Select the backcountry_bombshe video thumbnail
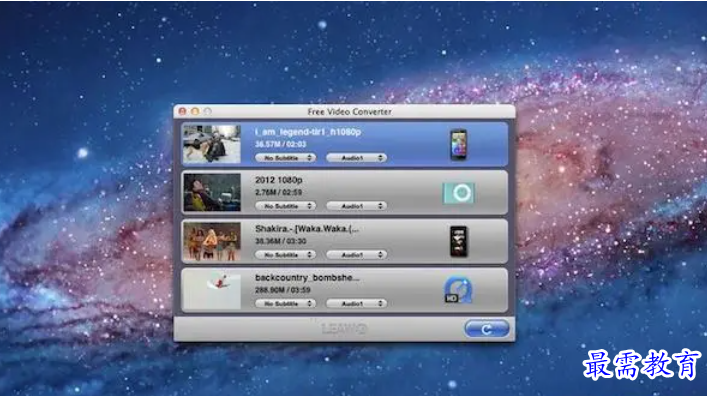The image size is (707, 396). (212, 290)
